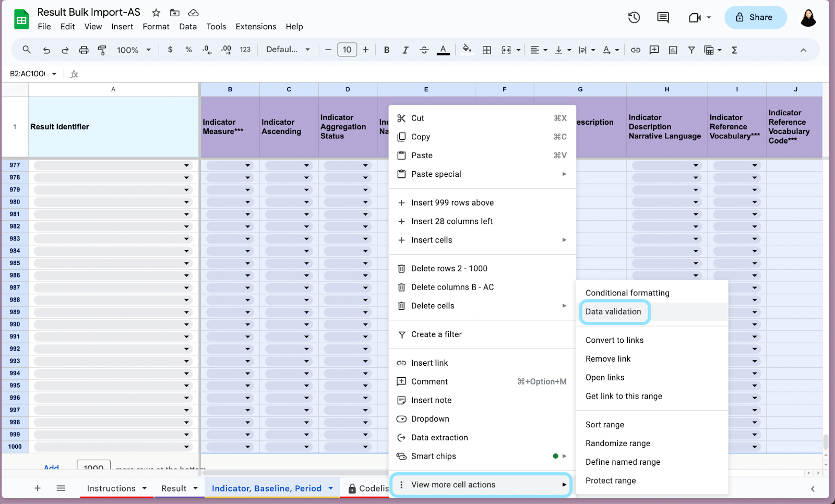Click the Borders icon
Image resolution: width=835 pixels, height=504 pixels.
tap(486, 50)
